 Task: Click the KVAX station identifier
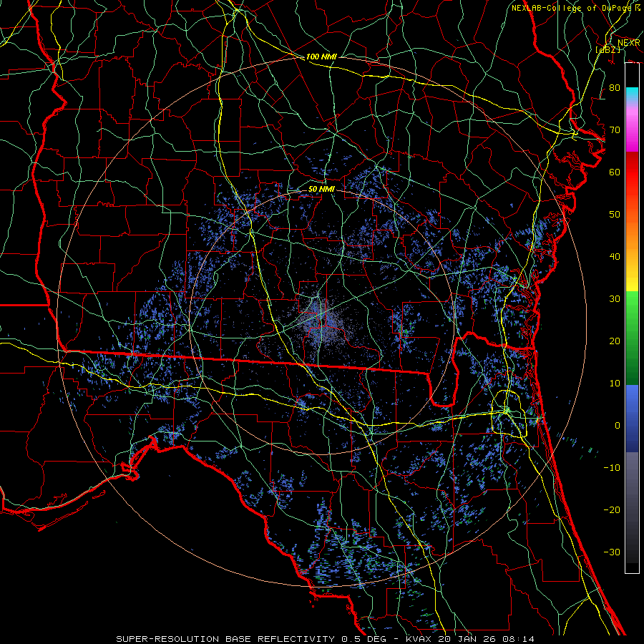[419, 639]
